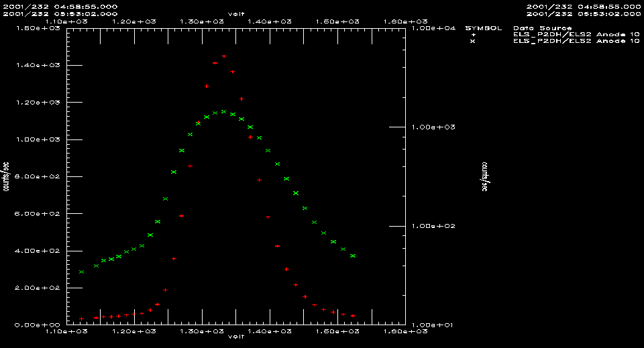Click the 1.30e+03 label on top x-axis
Screen dimensions: 644x348
(x=202, y=21)
